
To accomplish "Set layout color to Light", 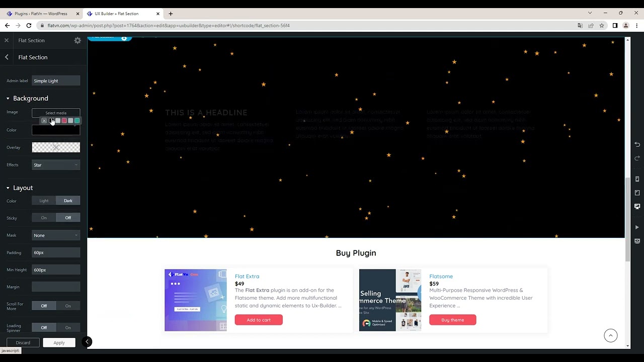I will [44, 201].
